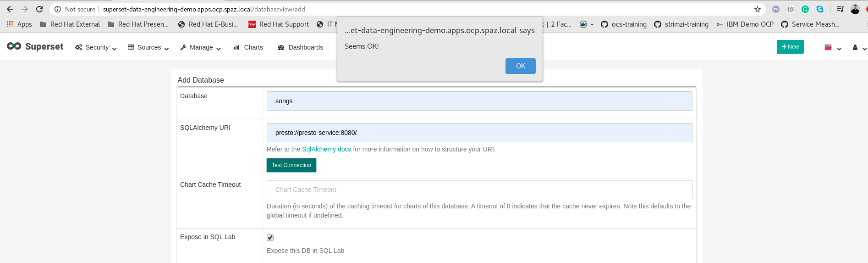The image size is (868, 263).
Task: Open the Skype extension icon
Action: [x=820, y=9]
